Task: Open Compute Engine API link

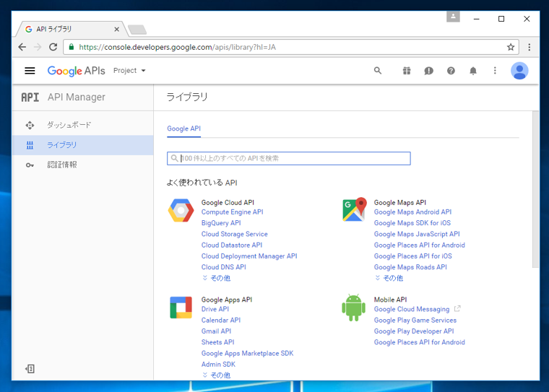Action: click(x=232, y=212)
